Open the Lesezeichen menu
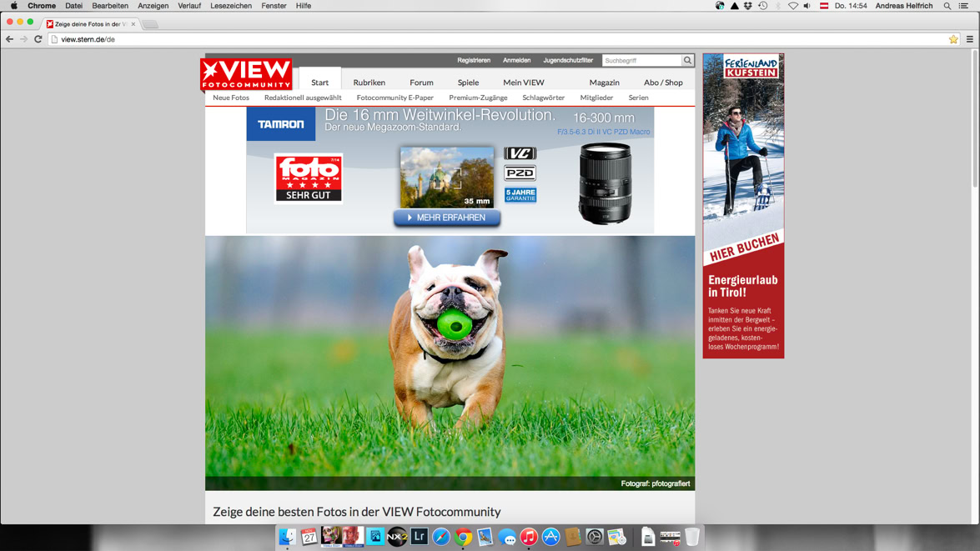This screenshot has width=980, height=551. (x=231, y=6)
